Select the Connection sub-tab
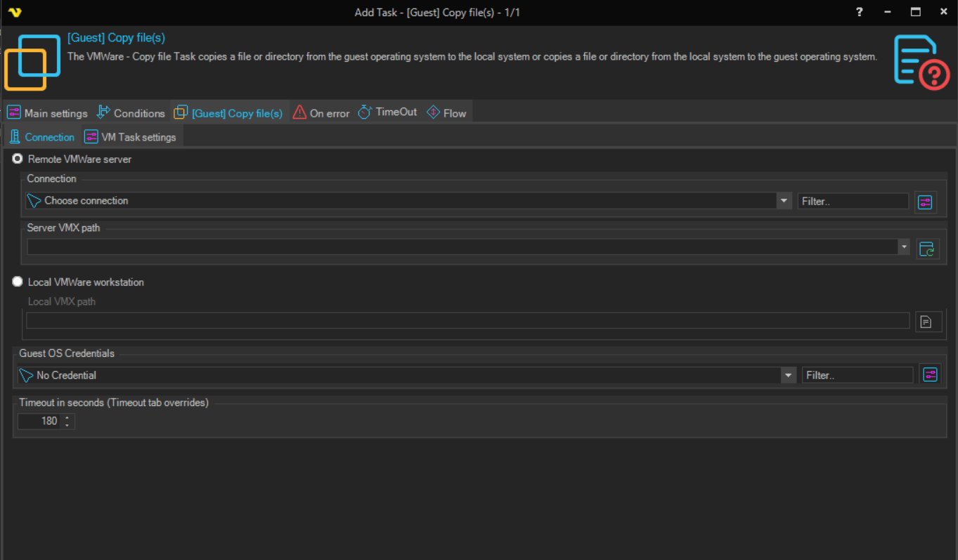 pos(41,137)
